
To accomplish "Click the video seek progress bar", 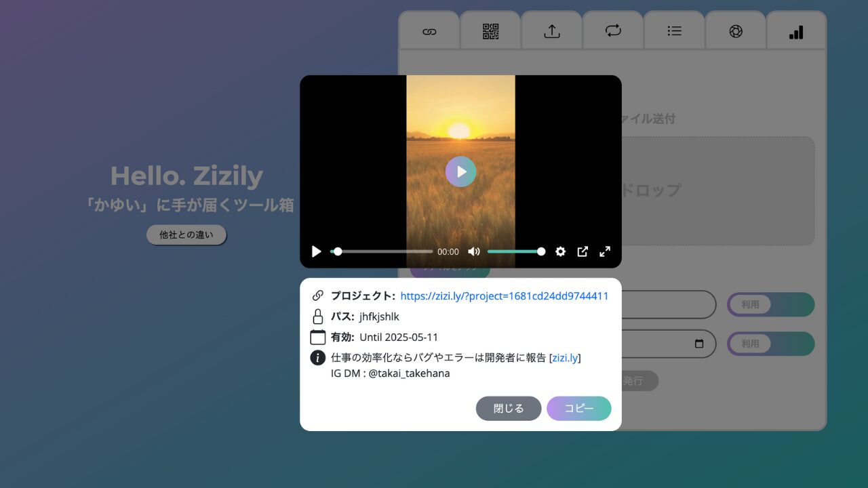I will [381, 251].
